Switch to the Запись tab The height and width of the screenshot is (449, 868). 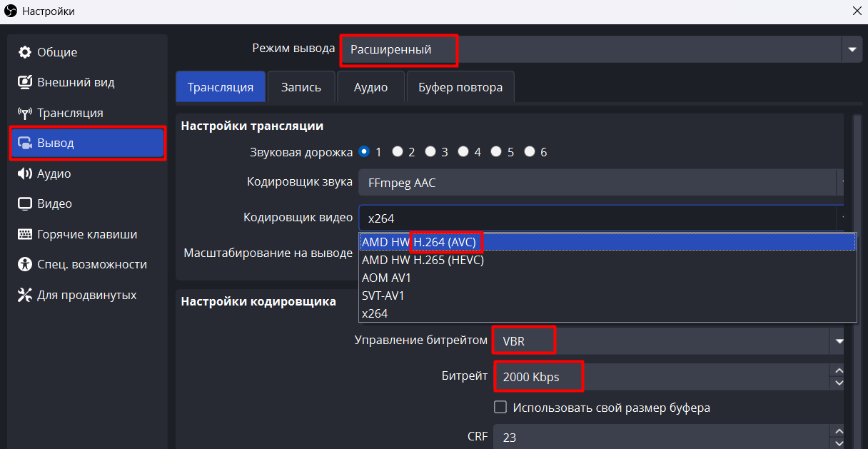301,87
